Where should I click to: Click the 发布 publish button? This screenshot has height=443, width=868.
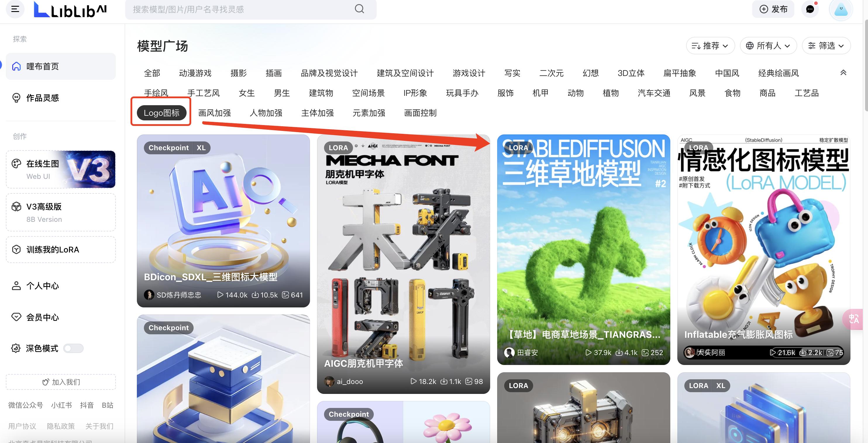(x=773, y=9)
